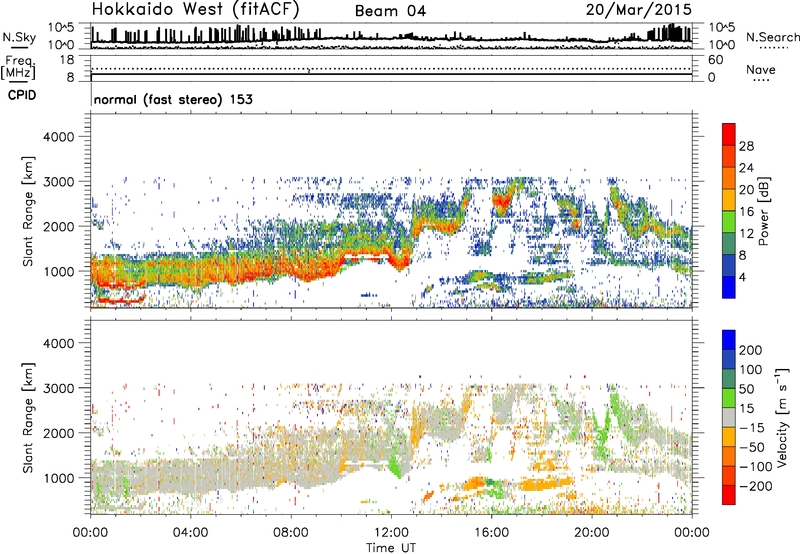Click the solid frequency line in the Freq. panel
This screenshot has width=800, height=554.
tap(391, 74)
